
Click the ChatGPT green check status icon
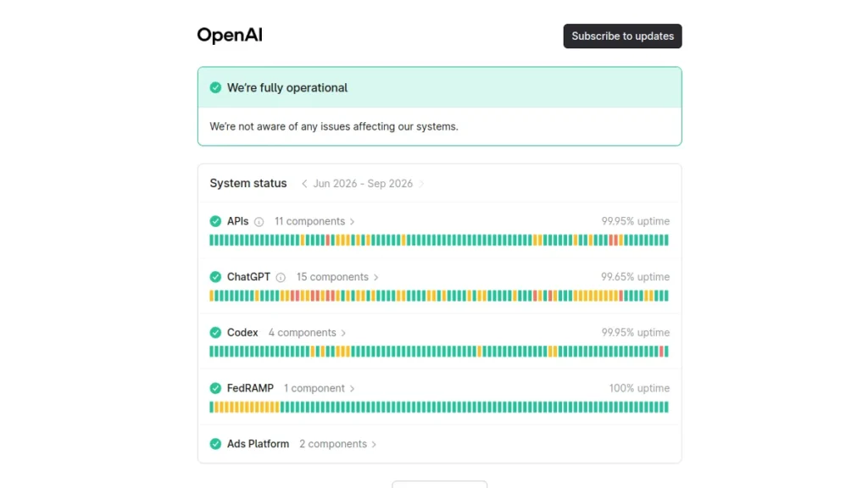click(x=215, y=277)
